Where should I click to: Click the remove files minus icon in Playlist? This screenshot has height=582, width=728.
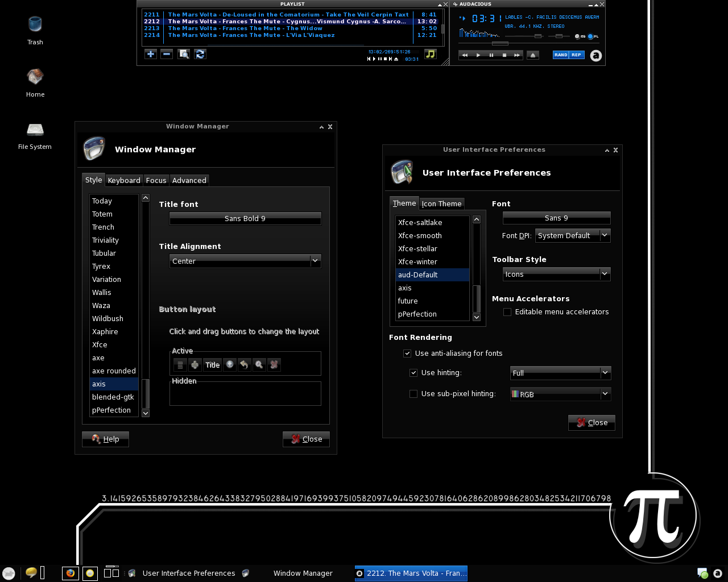167,54
